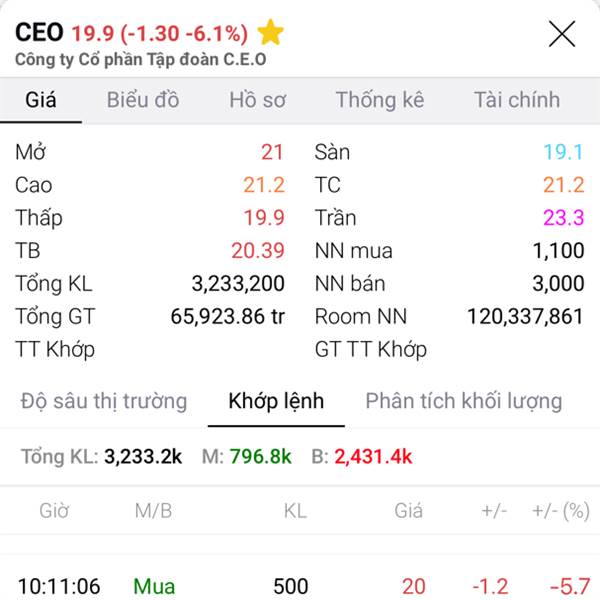
Task: Click the CEO ticker symbol title
Action: tap(39, 32)
